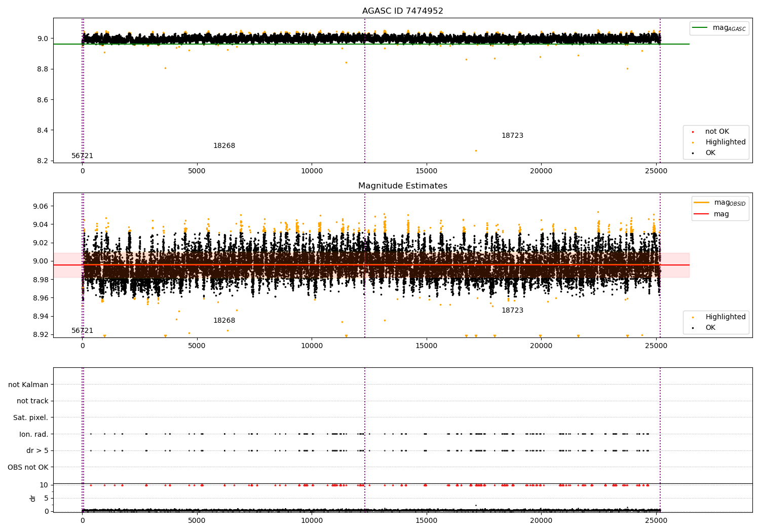Click the 9.02 tick on Magnitude Estimates y-axis
Screen dimensions: 760x532
(x=41, y=243)
